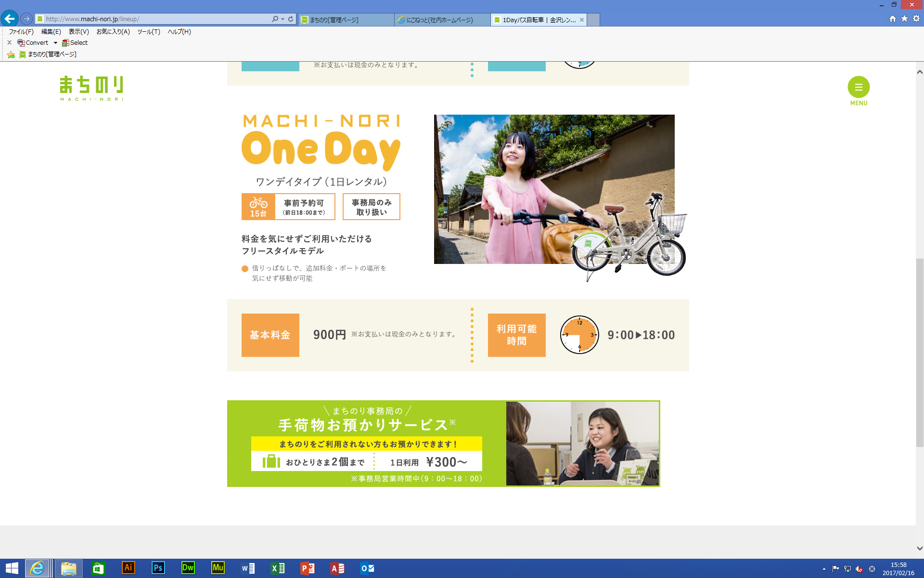Open Windows Store from taskbar
This screenshot has height=578, width=924.
click(98, 568)
